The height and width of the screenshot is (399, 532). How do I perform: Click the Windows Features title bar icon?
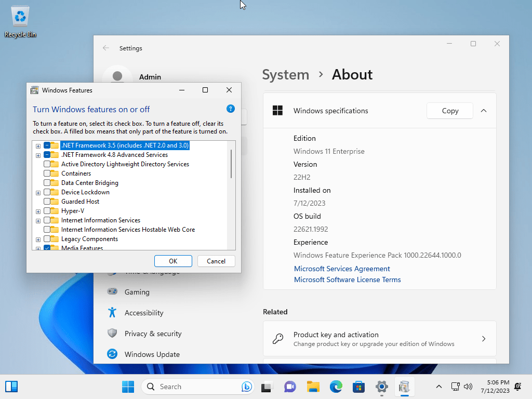pos(35,90)
